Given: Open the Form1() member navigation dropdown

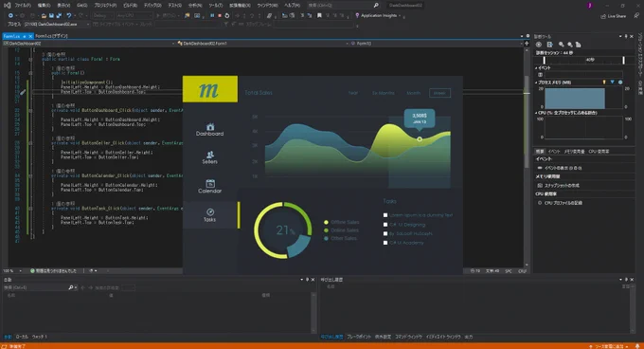Looking at the screenshot, I should (437, 44).
